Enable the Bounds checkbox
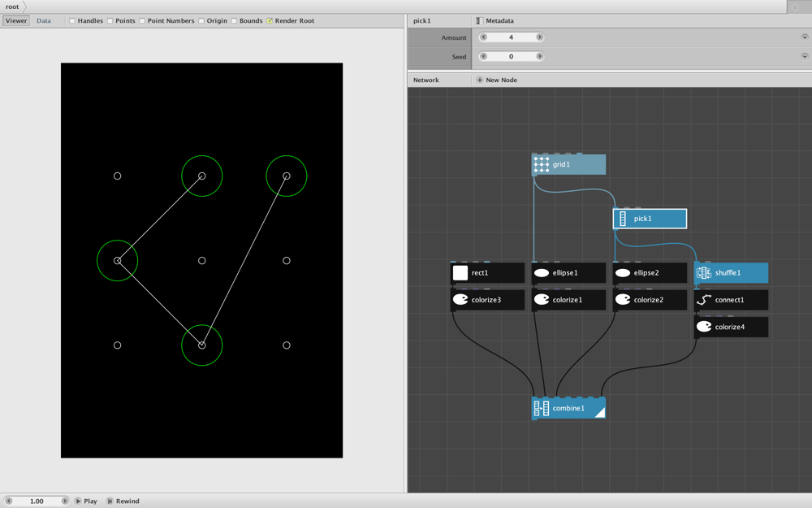 pos(234,21)
